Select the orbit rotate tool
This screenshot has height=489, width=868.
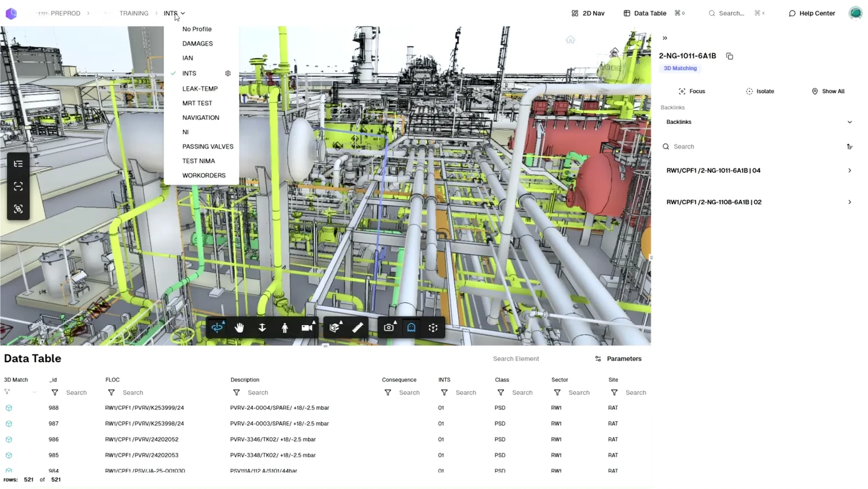coord(218,328)
